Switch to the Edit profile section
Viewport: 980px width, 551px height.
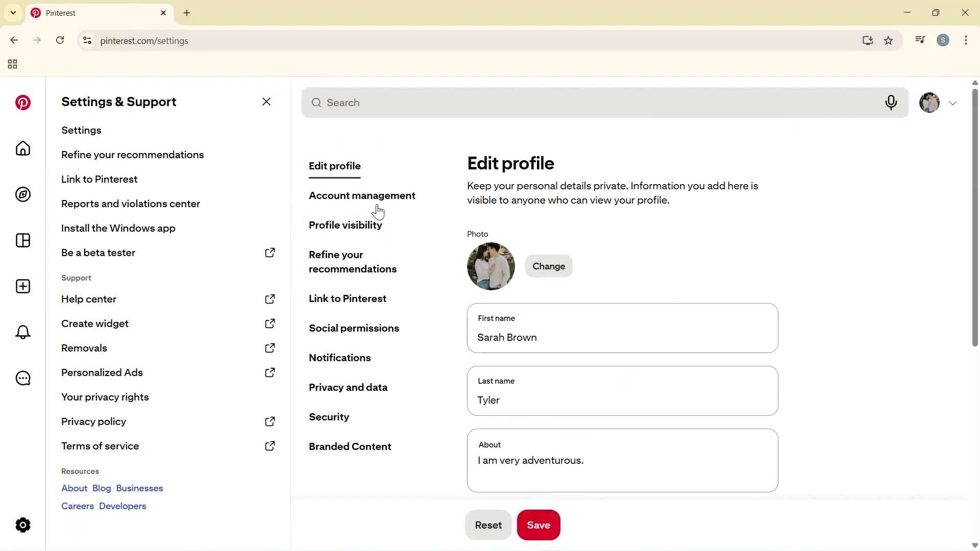[334, 165]
